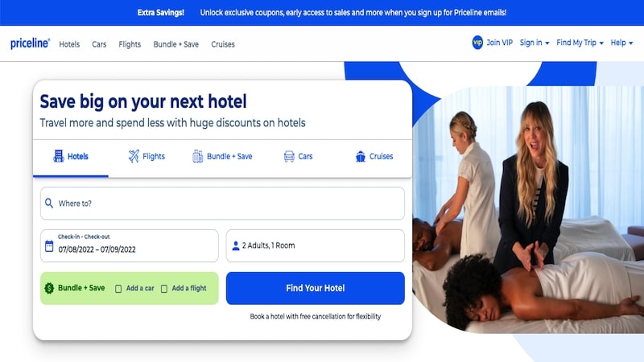Click the cruise ship icon
Viewport: 644px width, 362px height.
pos(361,156)
